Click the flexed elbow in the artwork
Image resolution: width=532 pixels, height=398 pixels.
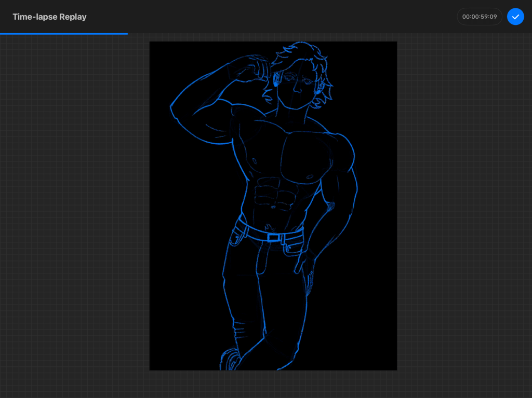pos(174,107)
